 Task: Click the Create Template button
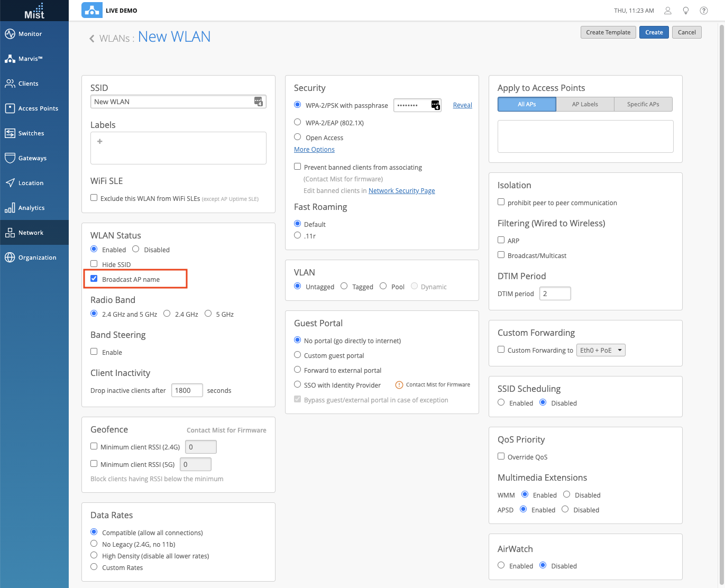pyautogui.click(x=608, y=32)
